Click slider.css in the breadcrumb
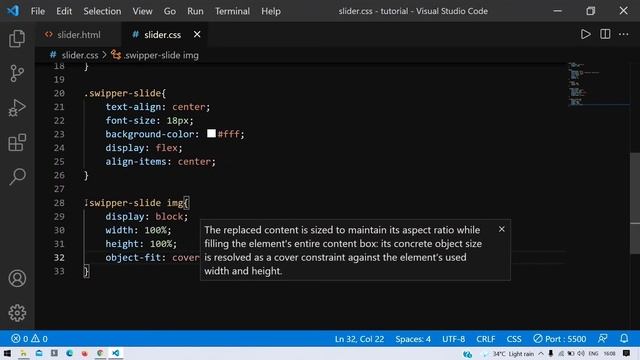Viewport: 640px width, 360px height. (x=80, y=55)
